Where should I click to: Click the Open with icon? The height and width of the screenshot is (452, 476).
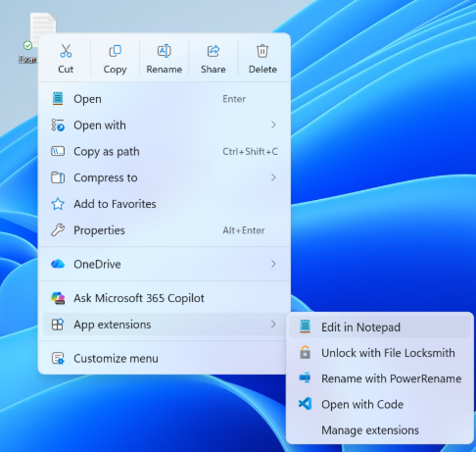point(58,125)
